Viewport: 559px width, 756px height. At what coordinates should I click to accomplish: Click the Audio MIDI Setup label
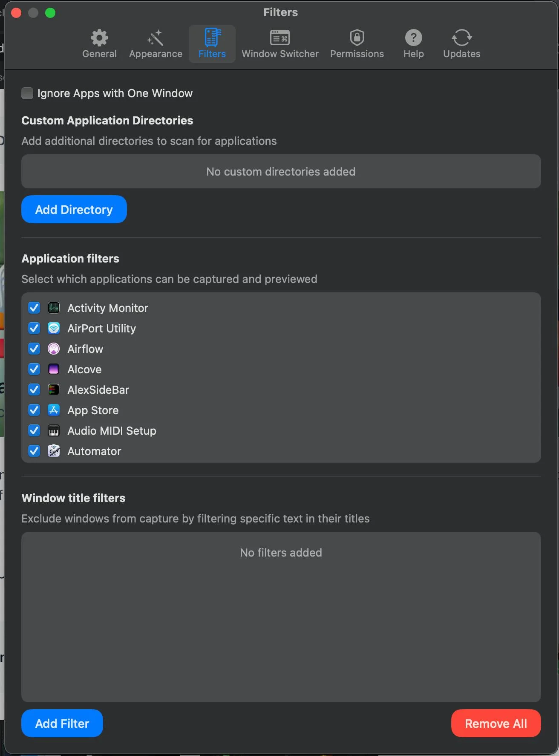coord(112,431)
